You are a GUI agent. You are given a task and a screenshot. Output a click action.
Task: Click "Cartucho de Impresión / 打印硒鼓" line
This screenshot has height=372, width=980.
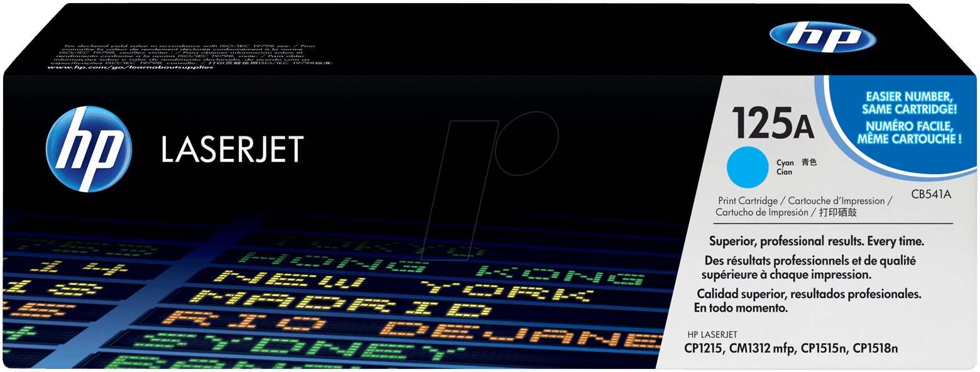pos(786,212)
